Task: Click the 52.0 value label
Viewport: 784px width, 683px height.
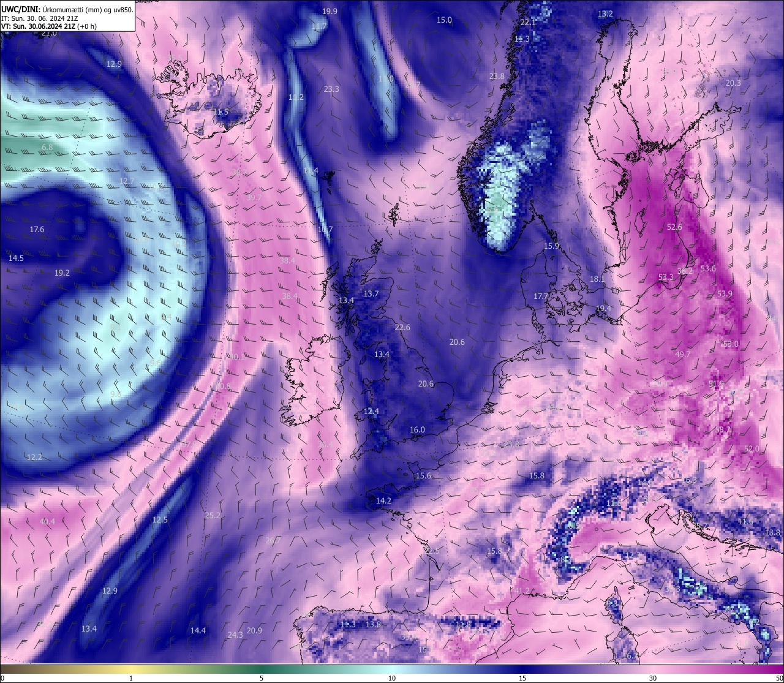Action: click(752, 449)
